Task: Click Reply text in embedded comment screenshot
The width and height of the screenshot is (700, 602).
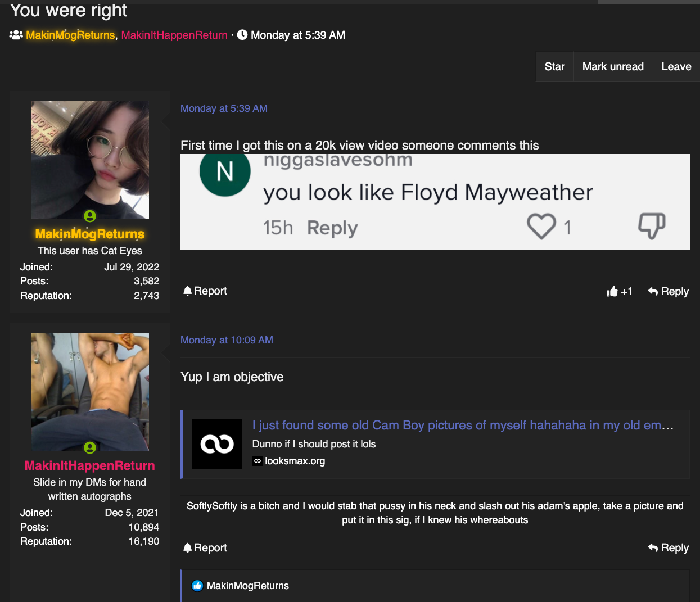Action: pos(332,228)
